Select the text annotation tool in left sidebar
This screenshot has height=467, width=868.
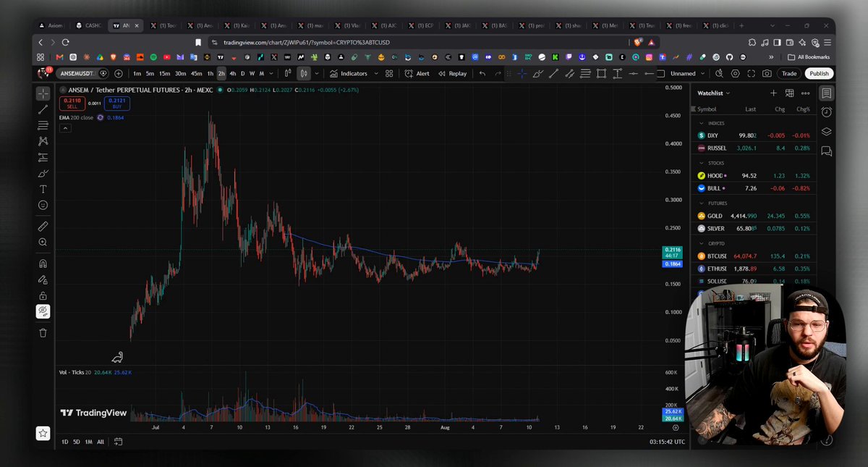(x=43, y=189)
